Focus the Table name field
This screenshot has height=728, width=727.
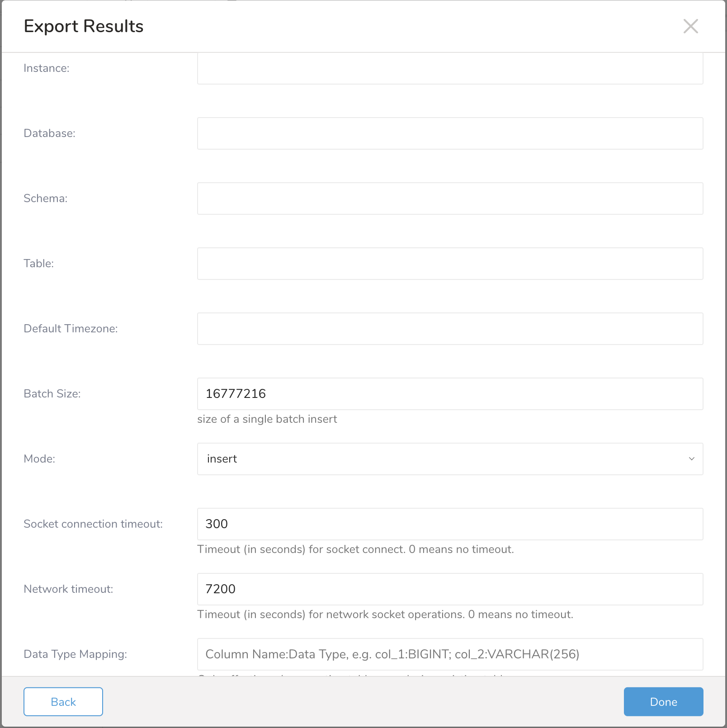coord(450,264)
